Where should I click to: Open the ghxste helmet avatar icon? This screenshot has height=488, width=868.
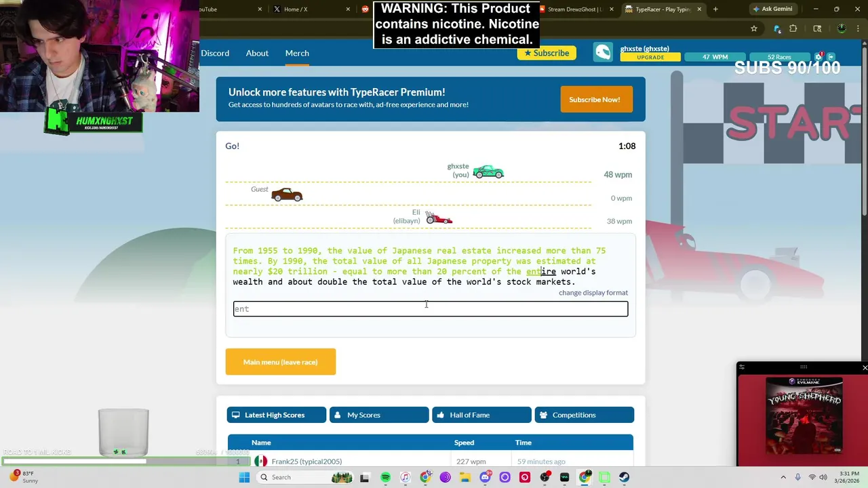tap(603, 53)
